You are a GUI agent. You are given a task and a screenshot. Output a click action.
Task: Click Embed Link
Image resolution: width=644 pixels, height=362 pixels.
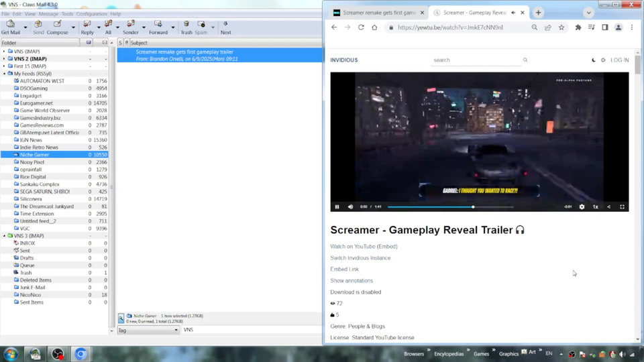point(344,269)
